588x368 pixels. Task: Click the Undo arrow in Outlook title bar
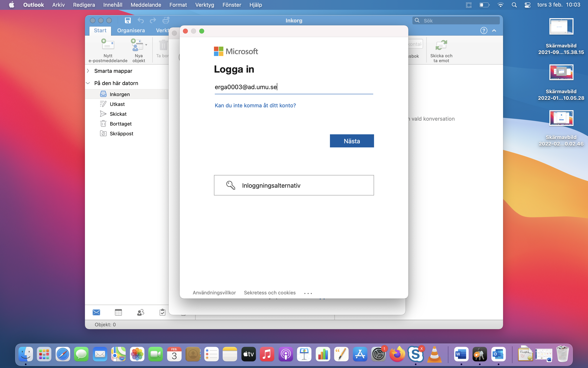pyautogui.click(x=140, y=20)
